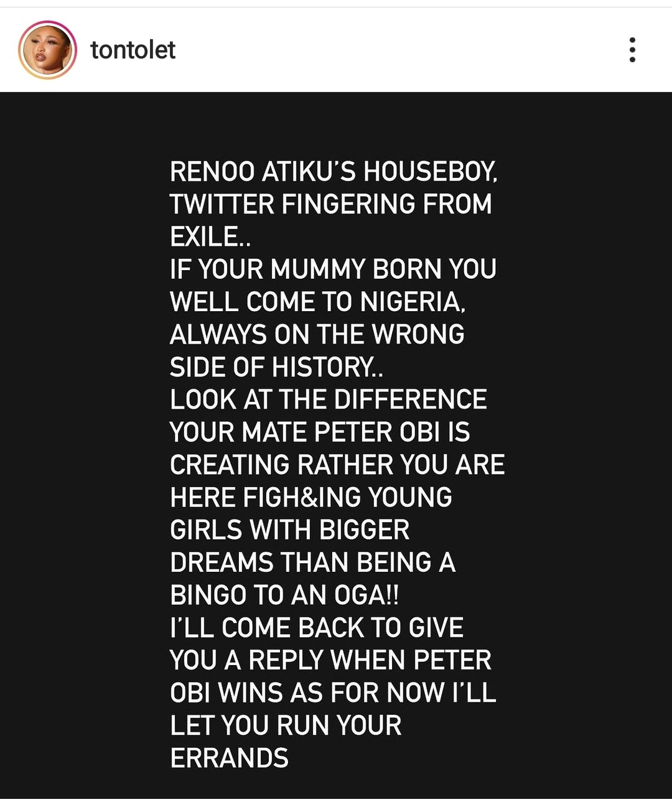Tap the three-dot more options icon
This screenshot has height=807, width=672.
tap(632, 50)
